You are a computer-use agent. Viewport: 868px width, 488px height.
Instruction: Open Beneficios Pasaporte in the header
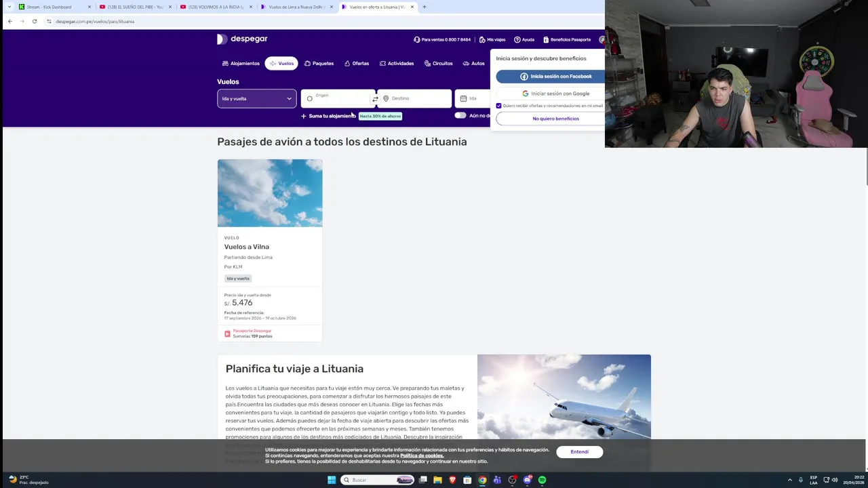click(566, 39)
